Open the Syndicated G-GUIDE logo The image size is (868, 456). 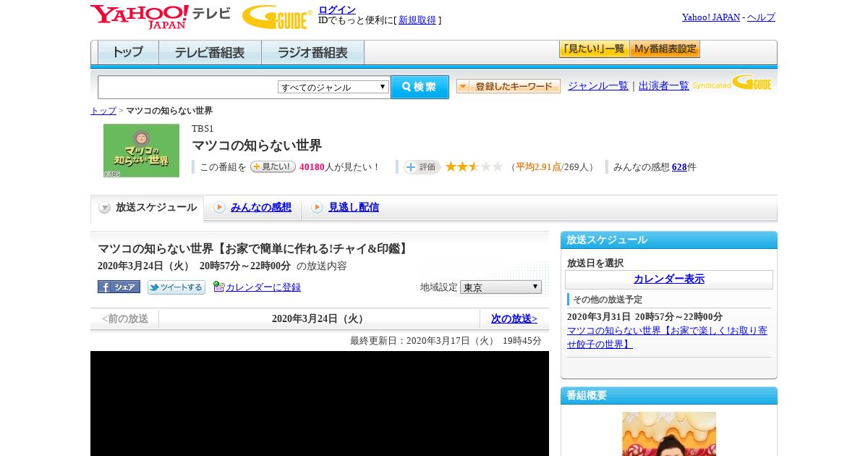coord(731,83)
